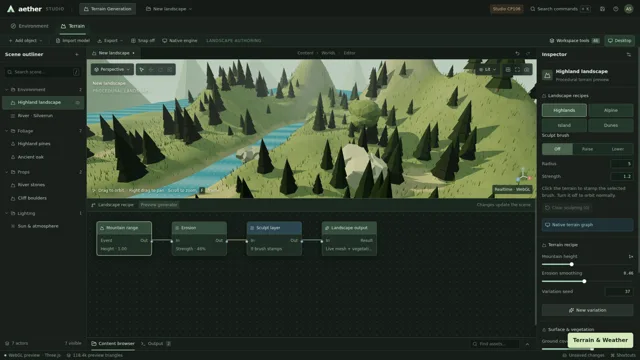Select the move tool in viewport toolbar
Screen dimensions: 640x360
tap(151, 69)
